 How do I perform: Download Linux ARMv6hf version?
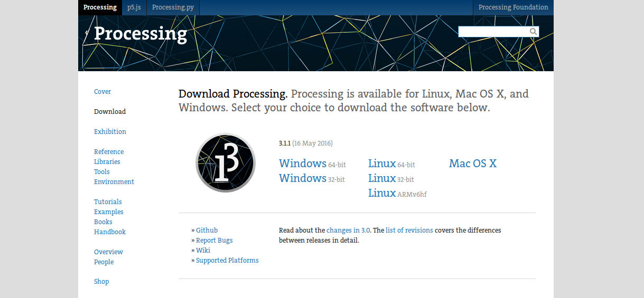(397, 193)
